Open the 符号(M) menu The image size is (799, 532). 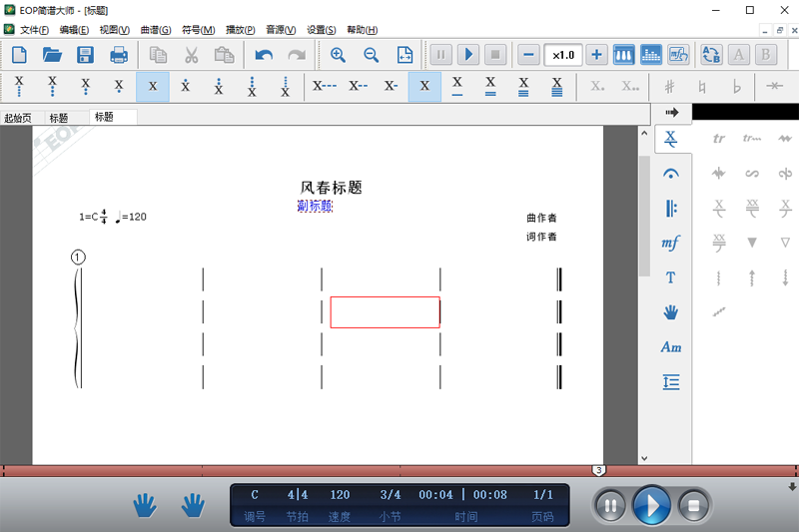199,30
